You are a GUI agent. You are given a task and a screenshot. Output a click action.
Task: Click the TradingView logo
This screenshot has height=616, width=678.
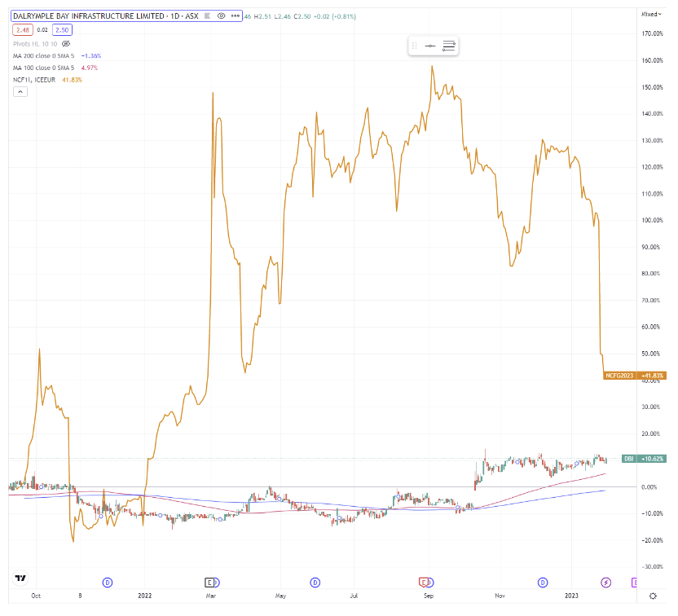[x=20, y=578]
